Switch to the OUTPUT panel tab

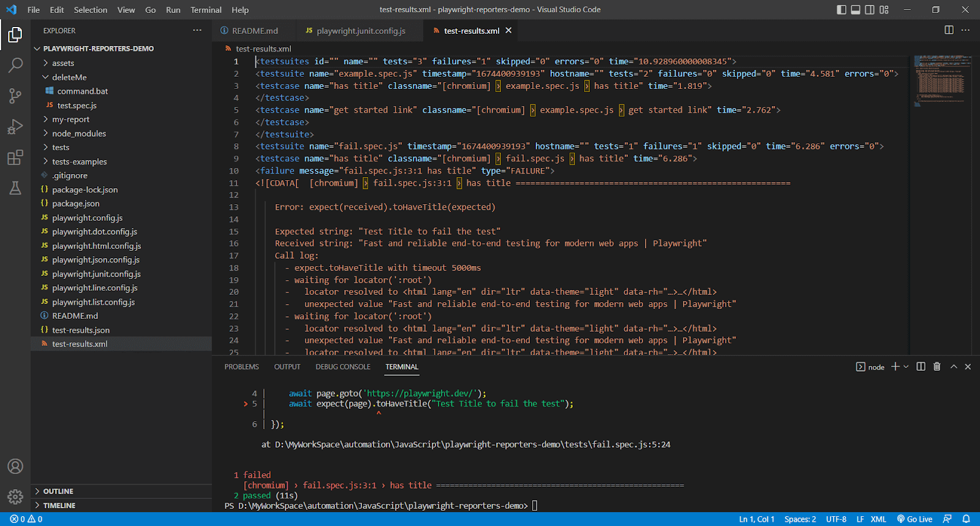click(287, 367)
